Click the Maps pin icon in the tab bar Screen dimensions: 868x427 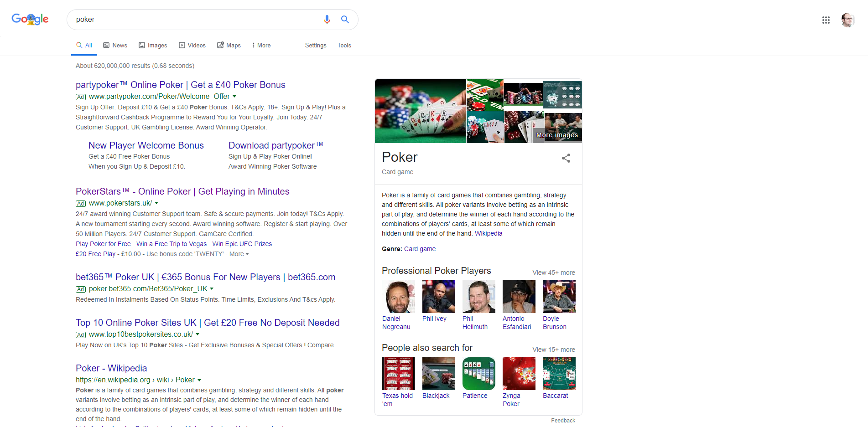[x=220, y=45]
